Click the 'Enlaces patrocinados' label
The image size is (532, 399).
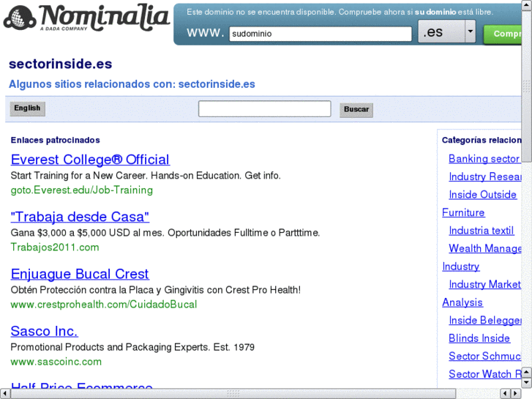tap(56, 141)
